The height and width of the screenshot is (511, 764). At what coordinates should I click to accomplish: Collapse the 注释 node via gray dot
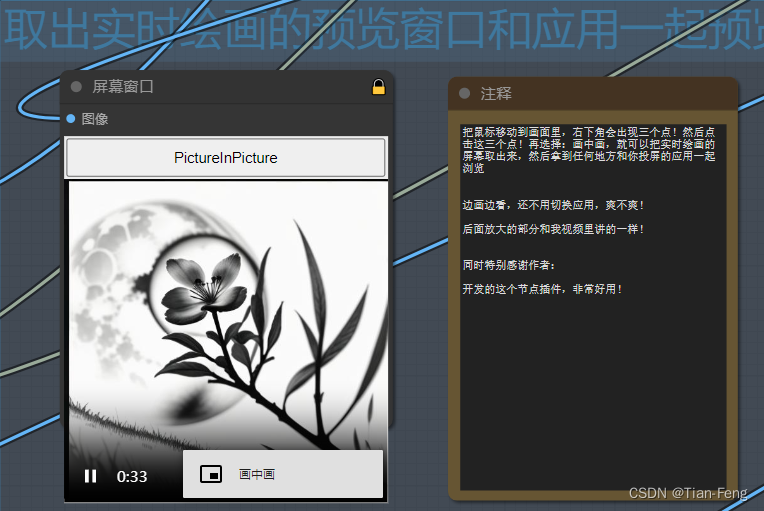coord(464,93)
